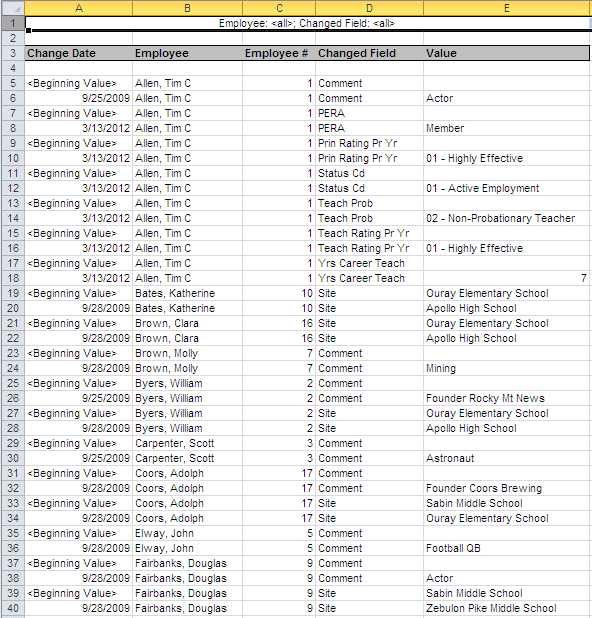Viewport: 592px width, 618px height.
Task: Select column A header
Action: pyautogui.click(x=78, y=8)
